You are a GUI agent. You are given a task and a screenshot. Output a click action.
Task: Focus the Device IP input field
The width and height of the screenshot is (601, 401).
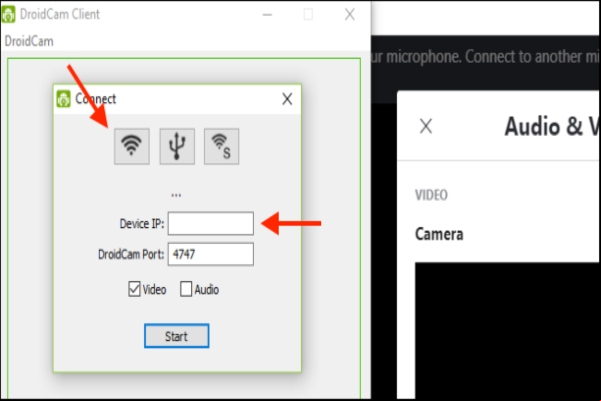(x=211, y=223)
